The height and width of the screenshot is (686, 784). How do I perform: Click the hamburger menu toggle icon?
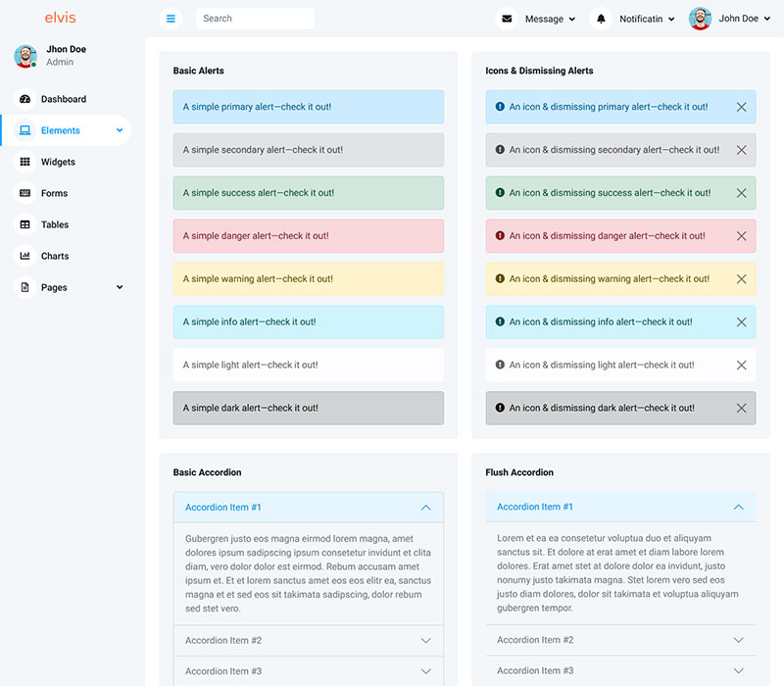pos(171,19)
